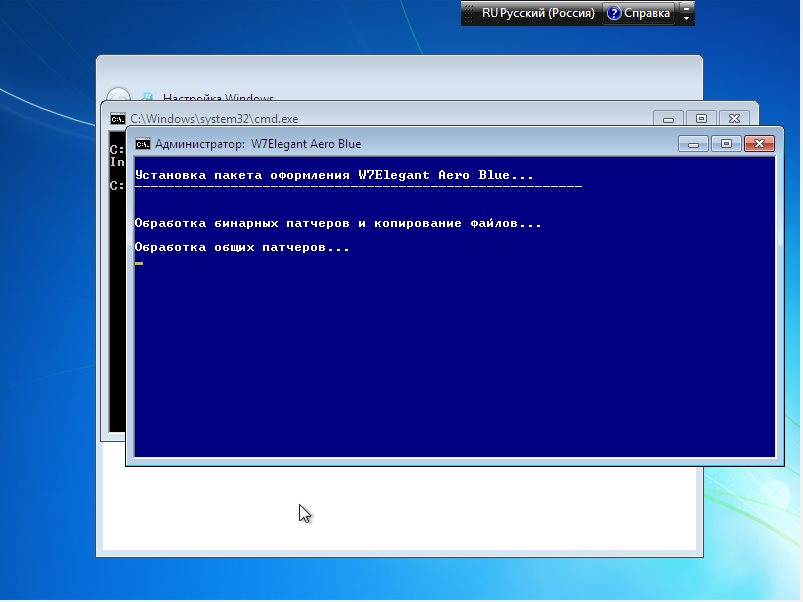Click the title 'Администратор: W7Elegant Aero Blue'
Image resolution: width=803 pixels, height=602 pixels.
tap(258, 144)
